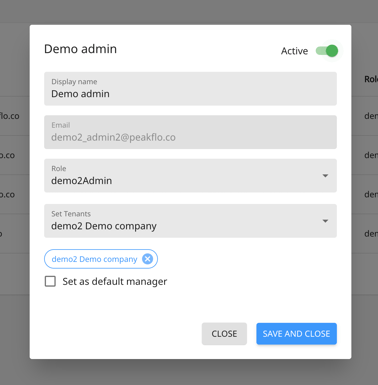Click the 'Display name' field label
378x385 pixels.
[74, 82]
